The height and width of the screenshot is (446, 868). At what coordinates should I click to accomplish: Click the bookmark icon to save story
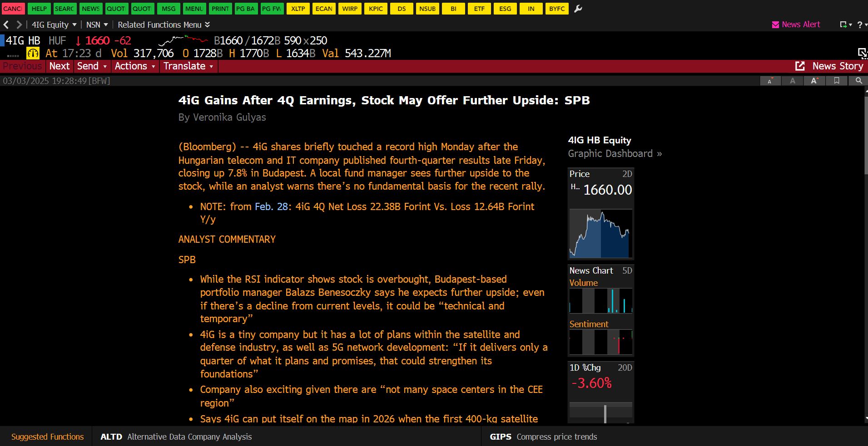[x=836, y=81]
